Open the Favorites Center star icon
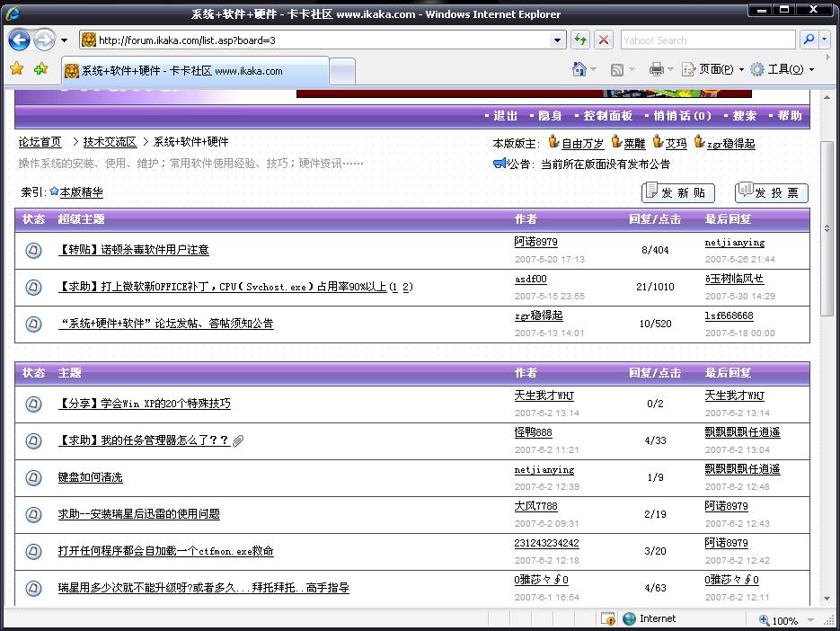Viewport: 840px width, 631px height. (x=16, y=69)
